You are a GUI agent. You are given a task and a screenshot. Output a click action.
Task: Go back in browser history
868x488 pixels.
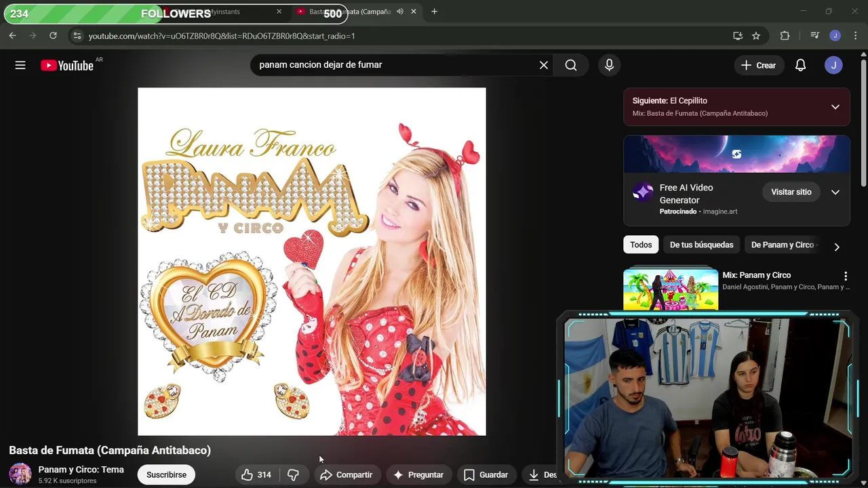[x=12, y=36]
